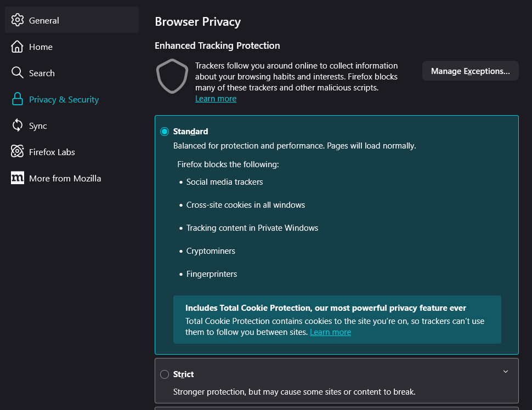Open the Firefox Labs text label
The height and width of the screenshot is (410, 532).
click(52, 152)
